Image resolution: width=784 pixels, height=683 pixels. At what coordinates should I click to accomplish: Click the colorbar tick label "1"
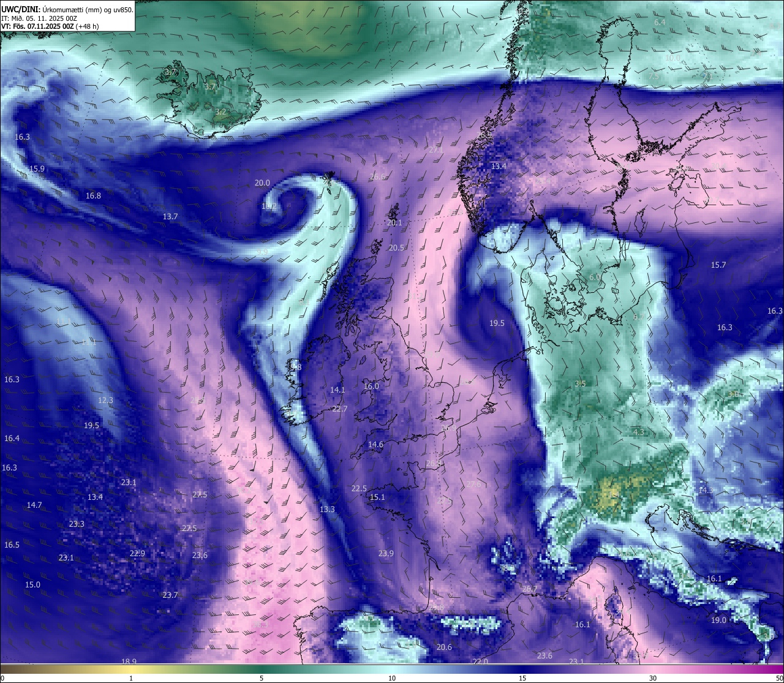(x=131, y=678)
